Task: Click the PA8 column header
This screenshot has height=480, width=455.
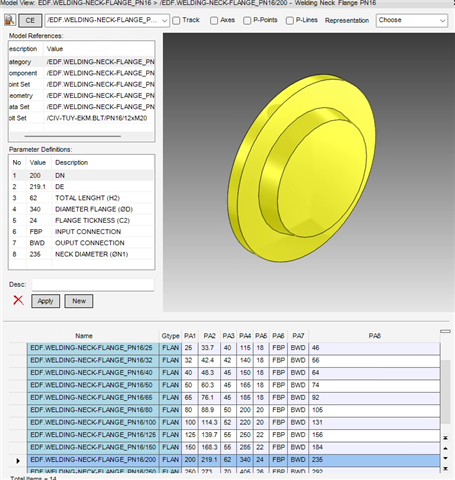Action: click(x=374, y=336)
